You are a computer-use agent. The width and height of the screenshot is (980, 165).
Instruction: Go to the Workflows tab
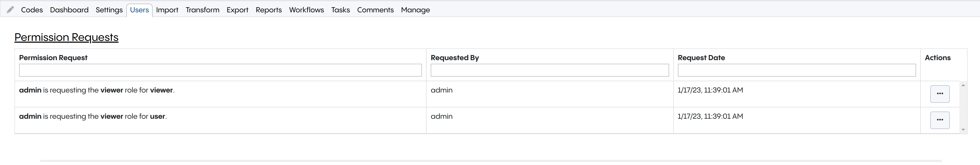(306, 10)
